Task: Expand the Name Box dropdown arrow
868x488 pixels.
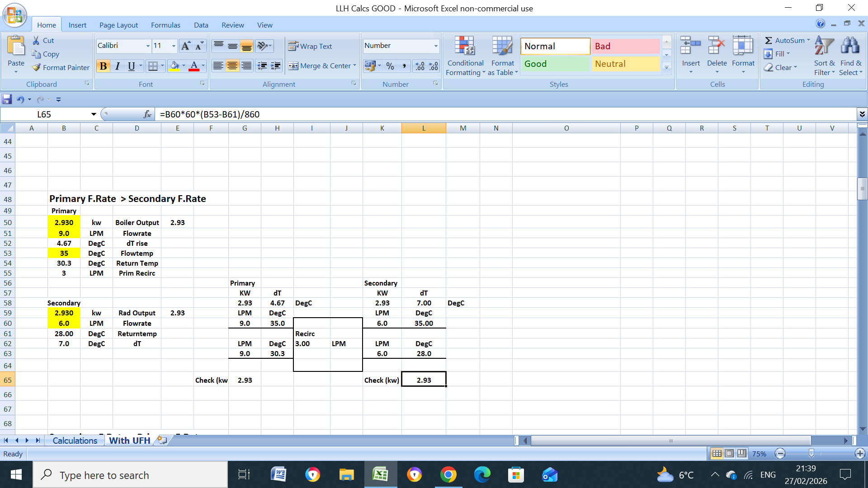Action: click(x=94, y=114)
